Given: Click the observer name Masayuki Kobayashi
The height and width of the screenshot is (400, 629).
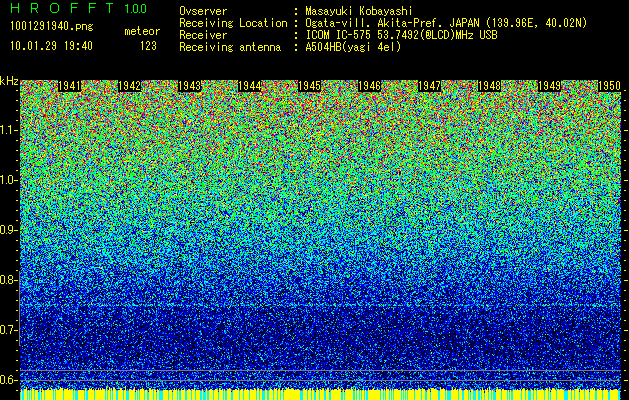Looking at the screenshot, I should (359, 11).
